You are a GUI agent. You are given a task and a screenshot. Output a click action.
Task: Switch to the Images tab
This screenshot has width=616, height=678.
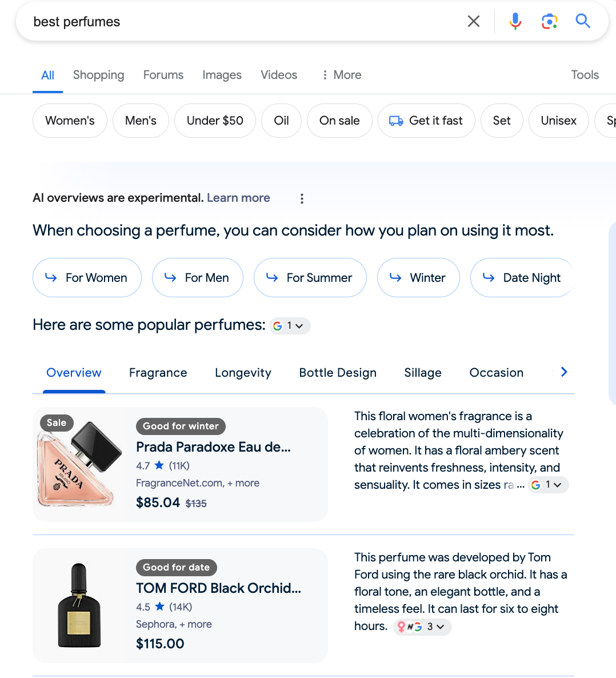(x=222, y=75)
